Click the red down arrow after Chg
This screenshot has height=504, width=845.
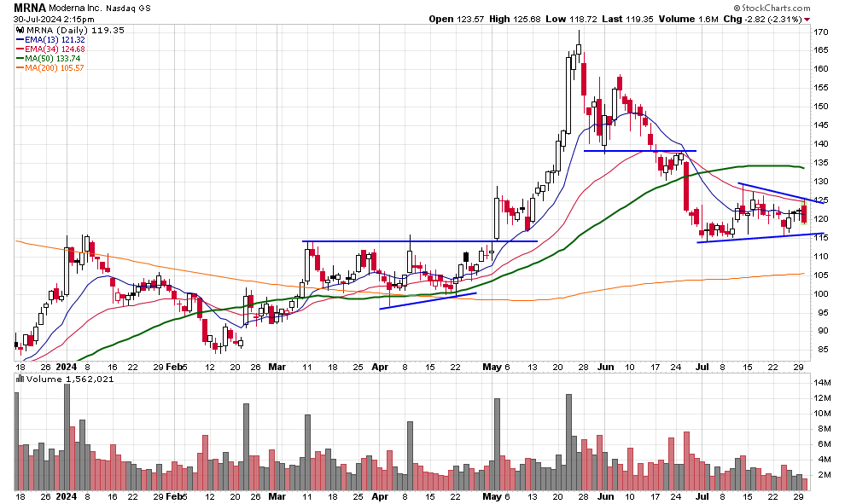coord(807,20)
